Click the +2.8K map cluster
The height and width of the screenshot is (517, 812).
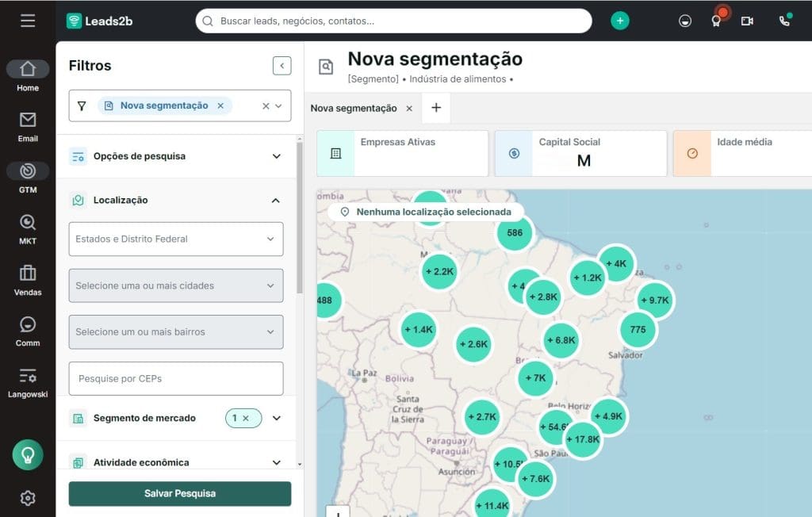[543, 297]
